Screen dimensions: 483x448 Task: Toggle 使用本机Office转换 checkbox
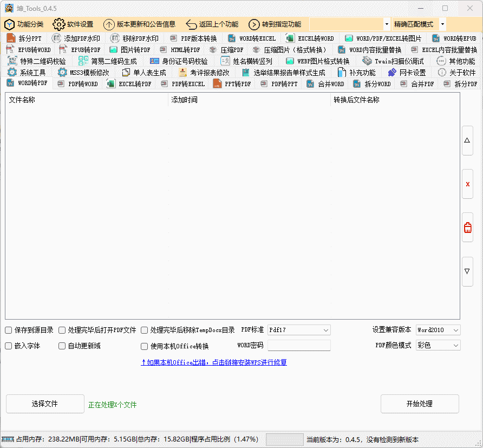click(x=144, y=346)
